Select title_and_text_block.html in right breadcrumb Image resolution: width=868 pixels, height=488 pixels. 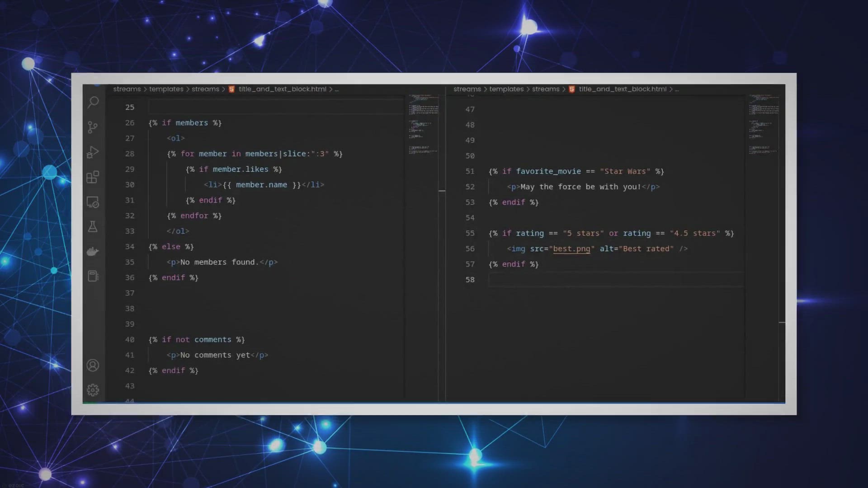[x=623, y=89]
